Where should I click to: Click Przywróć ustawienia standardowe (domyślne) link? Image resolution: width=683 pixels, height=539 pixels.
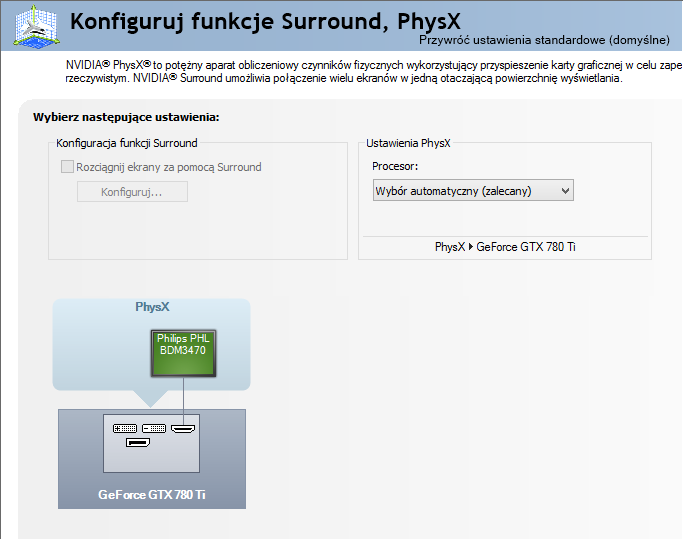(544, 40)
